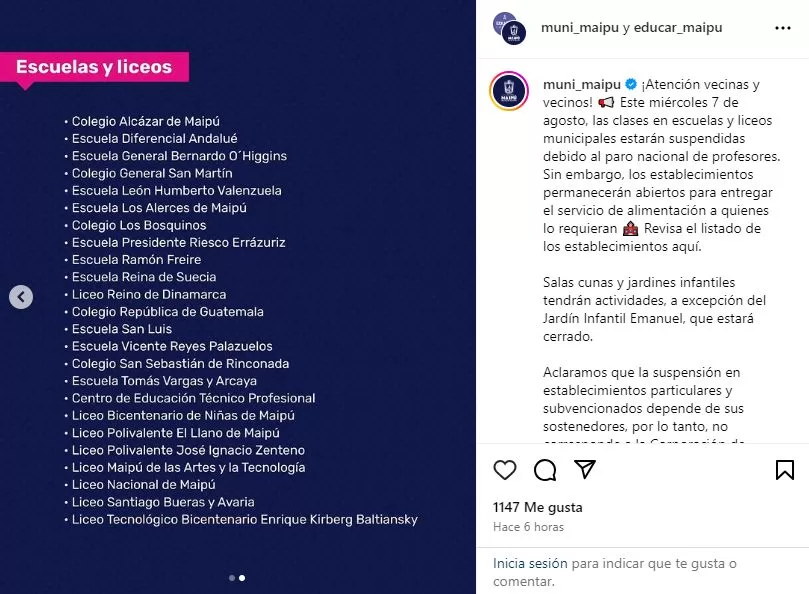
Task: Like the post with the heart icon
Action: [506, 470]
